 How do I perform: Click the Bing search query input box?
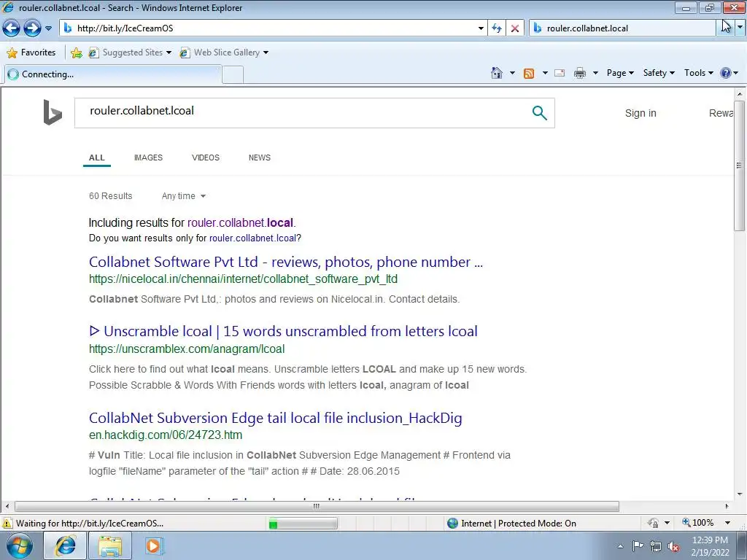tap(305, 113)
